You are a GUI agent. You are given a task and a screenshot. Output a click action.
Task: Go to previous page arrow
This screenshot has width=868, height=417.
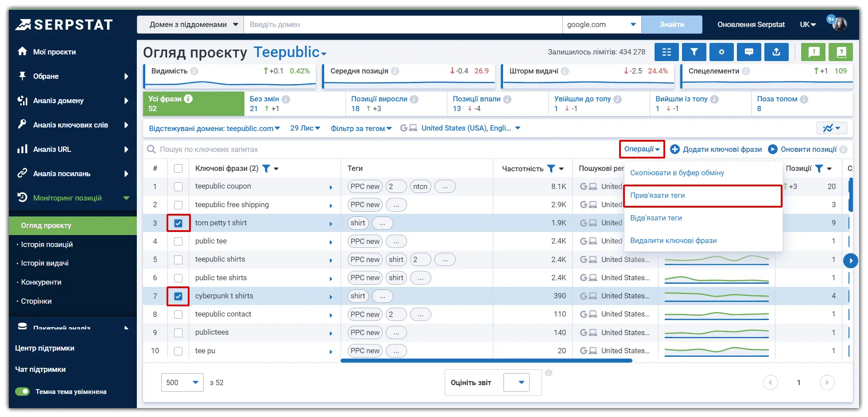point(771,382)
